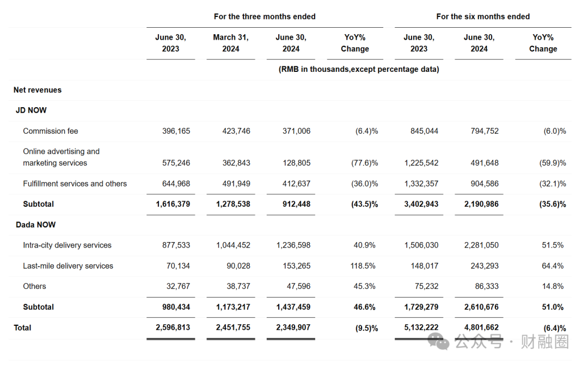This screenshot has height=365, width=588.
Task: Click the JD NOW subtotal 1,616,379
Action: [x=173, y=204]
